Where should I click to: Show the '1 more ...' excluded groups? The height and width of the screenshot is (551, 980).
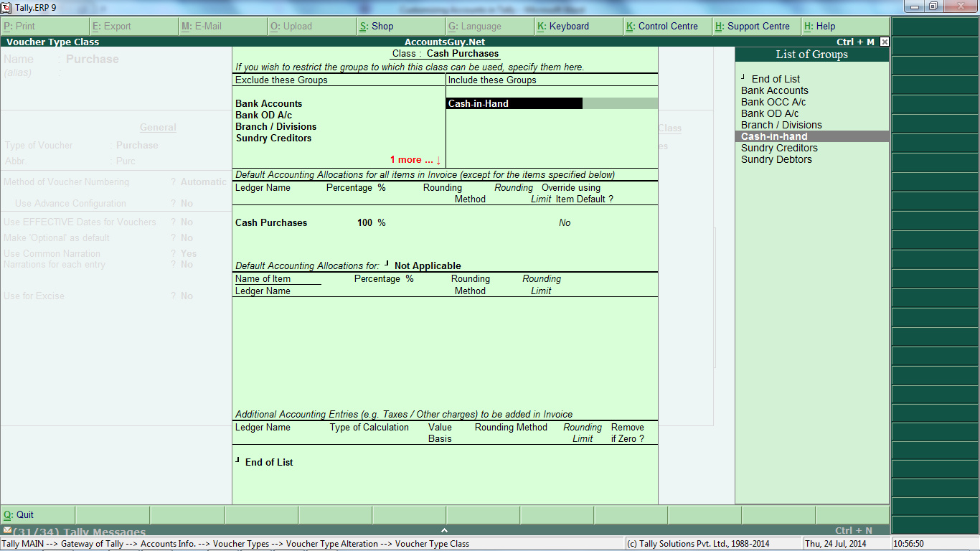click(415, 159)
